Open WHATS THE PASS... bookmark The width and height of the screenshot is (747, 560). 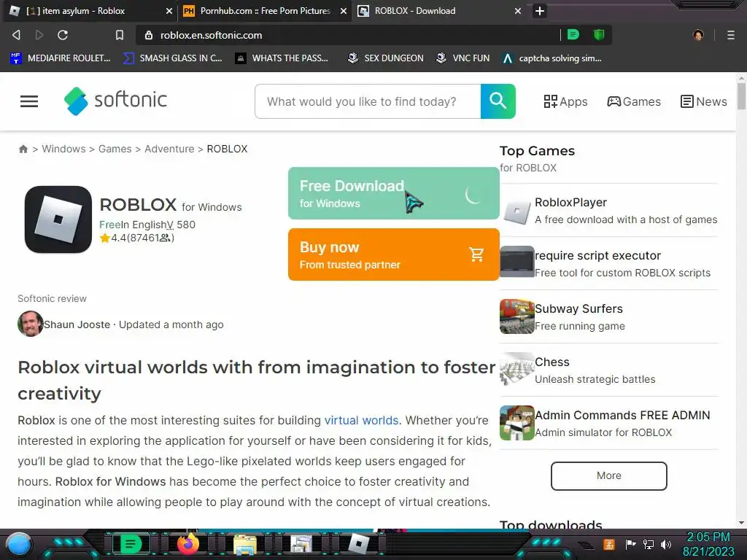click(282, 58)
